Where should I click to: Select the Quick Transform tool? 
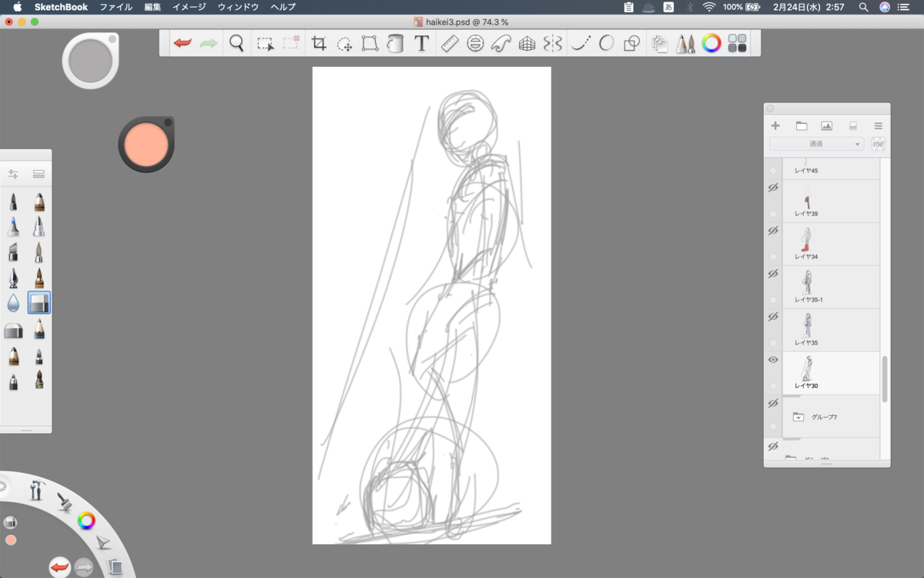(x=344, y=44)
